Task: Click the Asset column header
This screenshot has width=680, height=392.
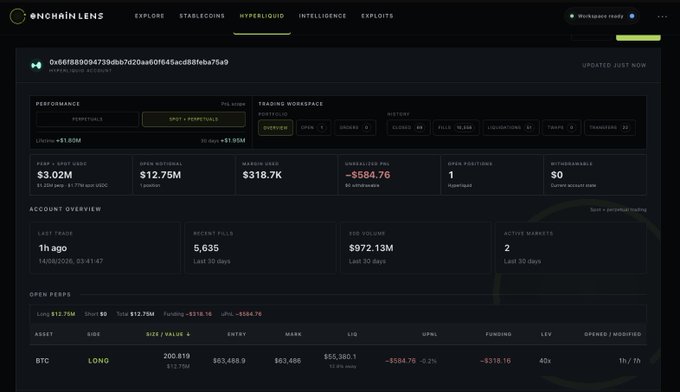Action: click(44, 334)
